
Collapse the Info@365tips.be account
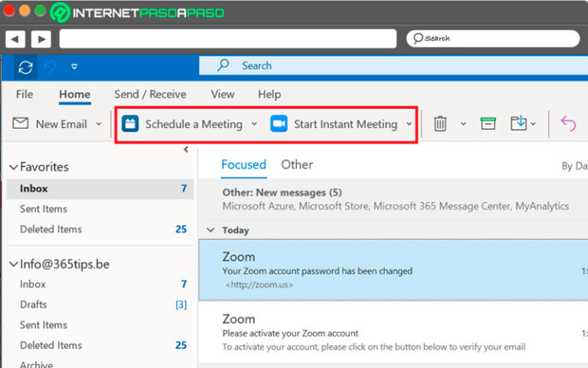[14, 264]
